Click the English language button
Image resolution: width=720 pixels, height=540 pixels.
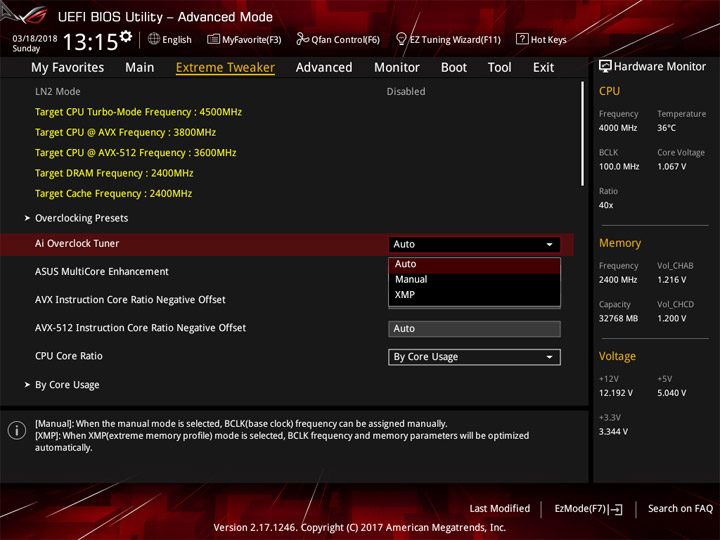pos(177,39)
